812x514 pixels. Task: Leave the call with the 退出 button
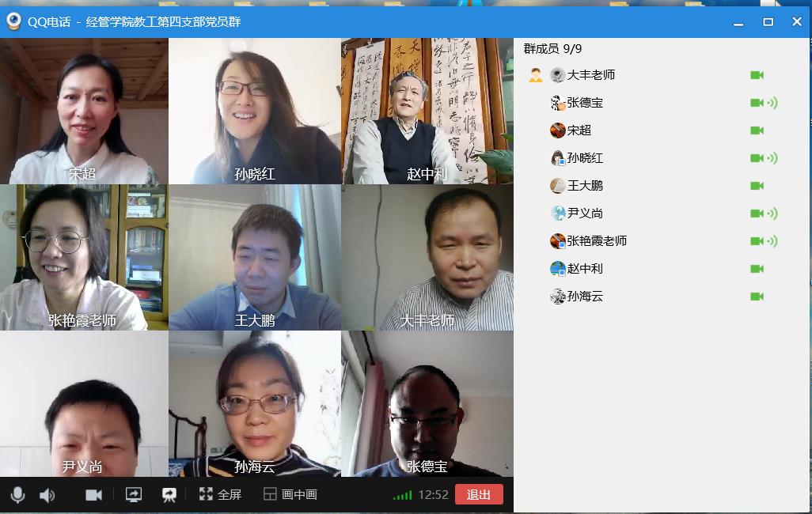coord(479,494)
